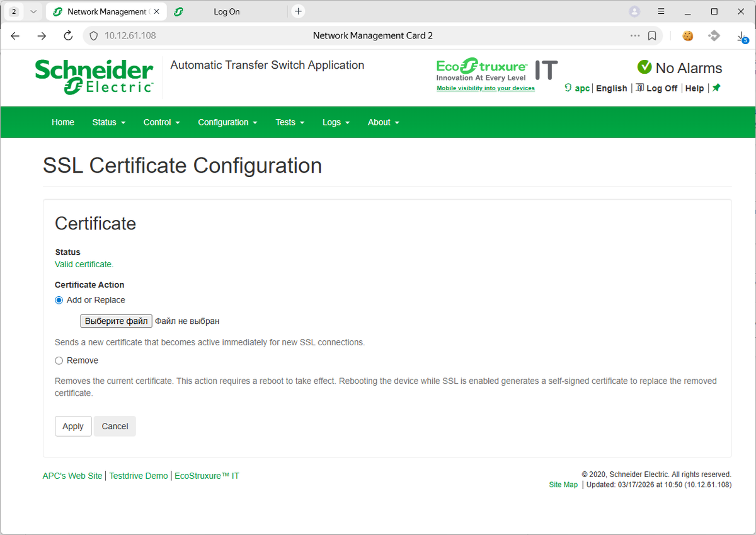
Task: Reload the page with the refresh icon
Action: [x=68, y=36]
